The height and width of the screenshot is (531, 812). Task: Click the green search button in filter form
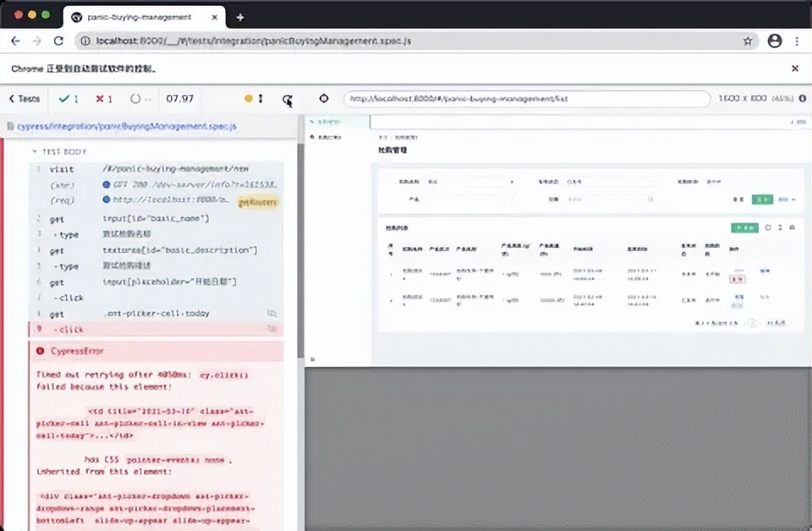click(763, 200)
